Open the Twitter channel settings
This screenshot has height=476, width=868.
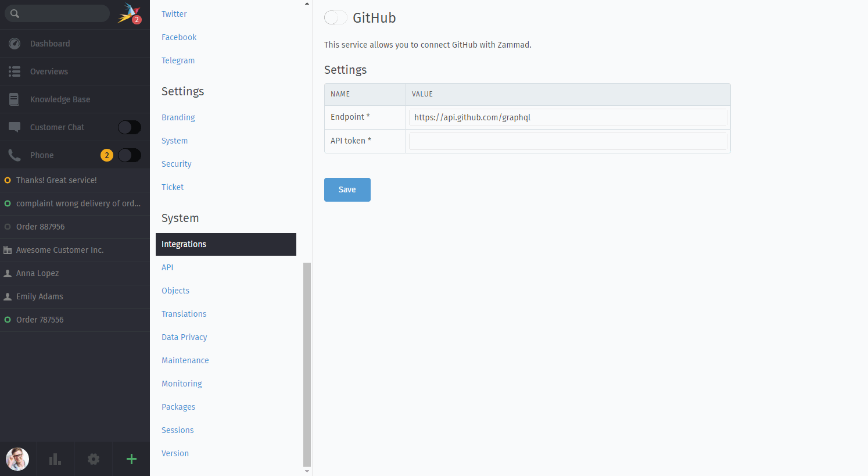(174, 14)
